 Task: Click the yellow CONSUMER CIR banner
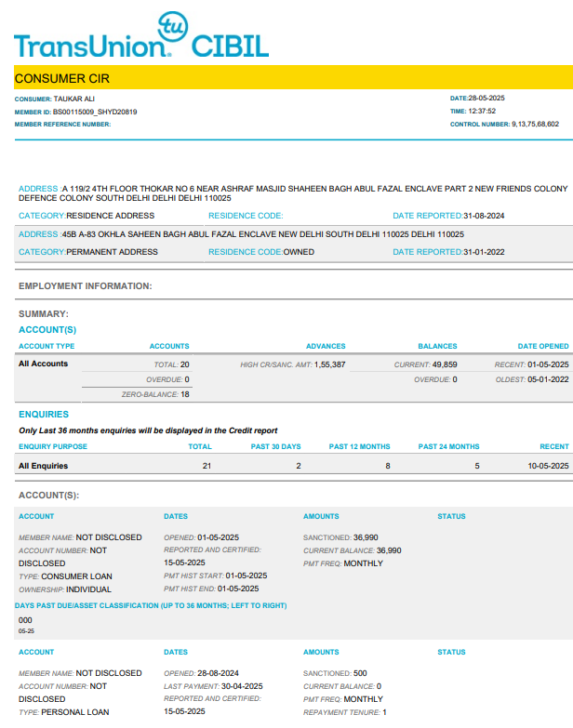point(286,79)
